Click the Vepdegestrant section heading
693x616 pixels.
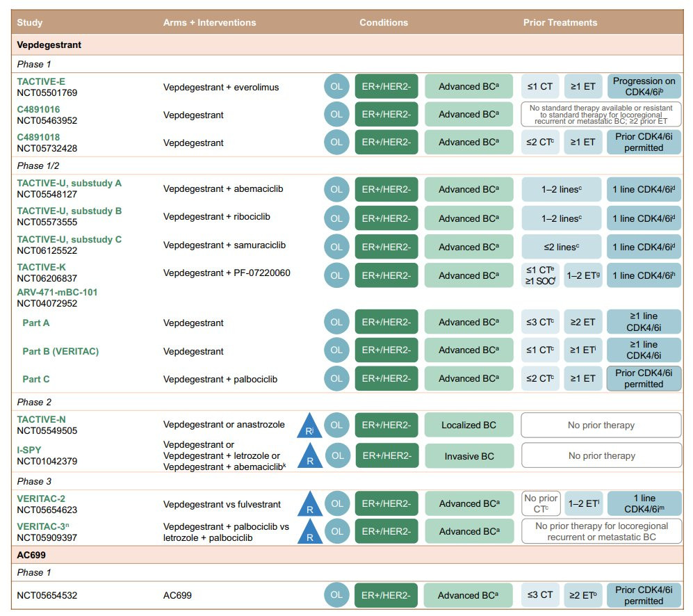49,44
